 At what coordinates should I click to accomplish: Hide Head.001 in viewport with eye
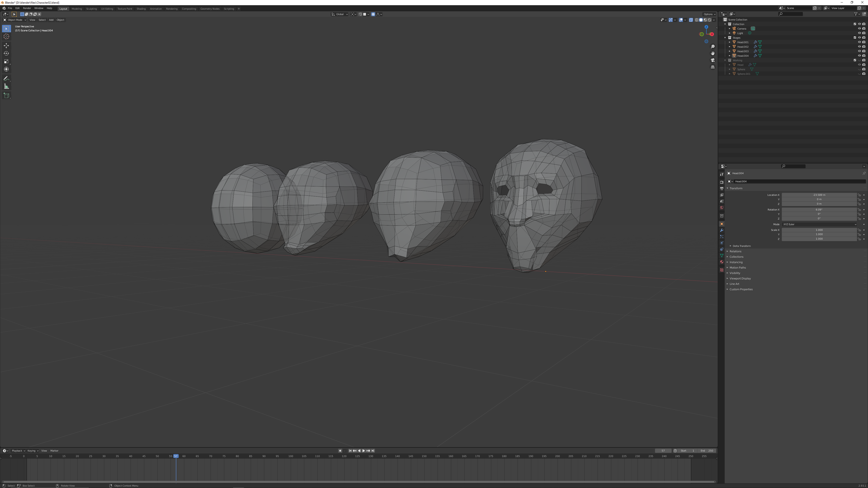click(859, 42)
